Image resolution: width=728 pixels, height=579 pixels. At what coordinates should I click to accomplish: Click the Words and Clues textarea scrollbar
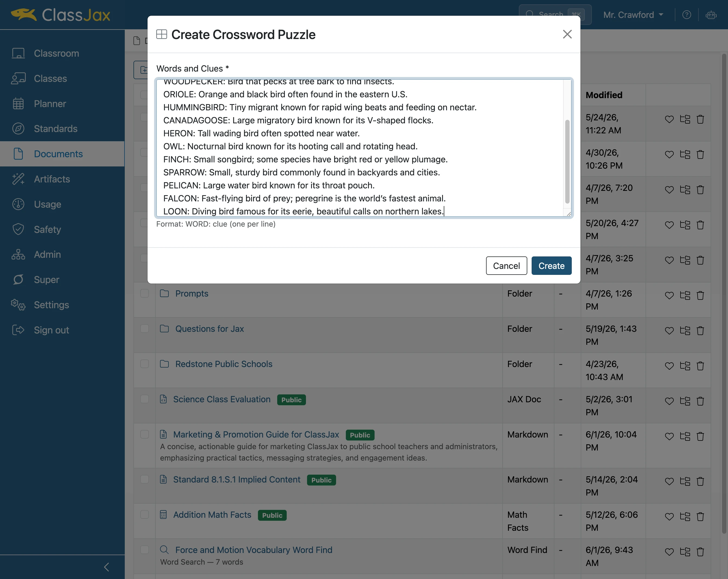pyautogui.click(x=567, y=161)
